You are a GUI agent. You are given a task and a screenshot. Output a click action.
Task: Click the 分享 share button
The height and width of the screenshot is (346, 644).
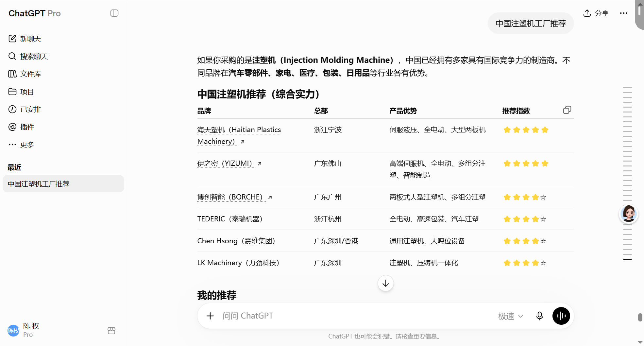[596, 13]
